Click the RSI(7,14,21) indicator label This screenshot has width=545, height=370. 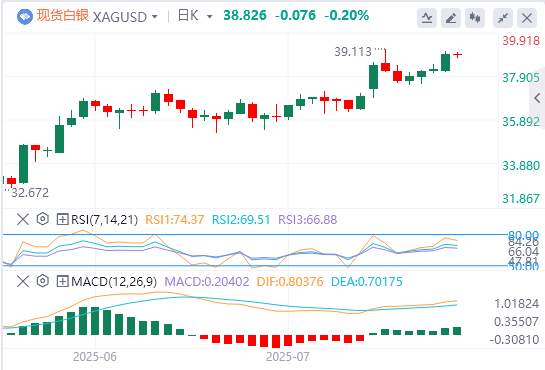tap(104, 220)
